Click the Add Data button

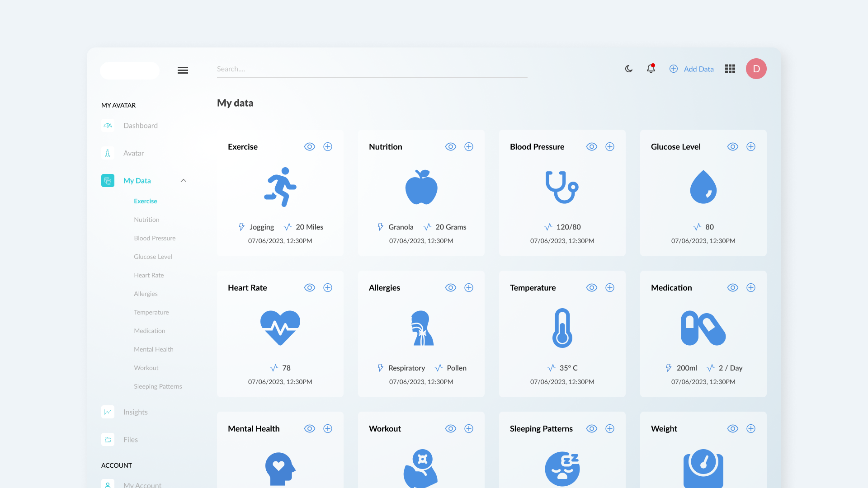(x=692, y=69)
